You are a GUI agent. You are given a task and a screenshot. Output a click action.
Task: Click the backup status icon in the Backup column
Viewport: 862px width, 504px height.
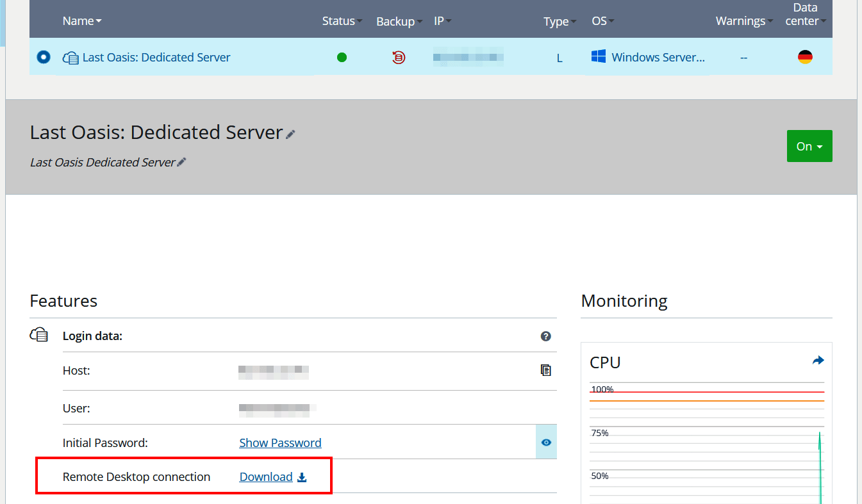[399, 57]
